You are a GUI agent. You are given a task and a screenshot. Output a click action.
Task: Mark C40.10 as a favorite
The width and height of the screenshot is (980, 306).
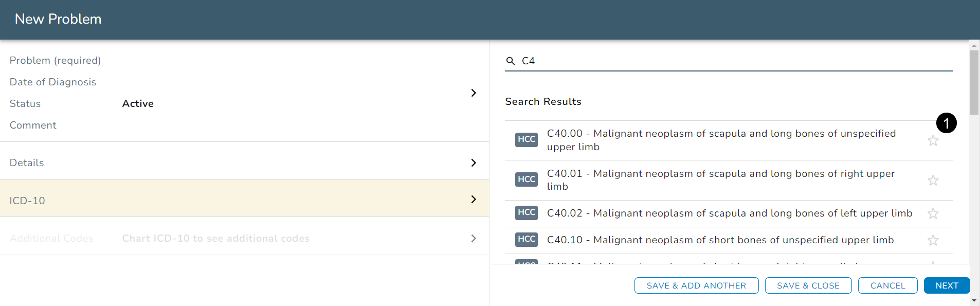click(x=933, y=240)
